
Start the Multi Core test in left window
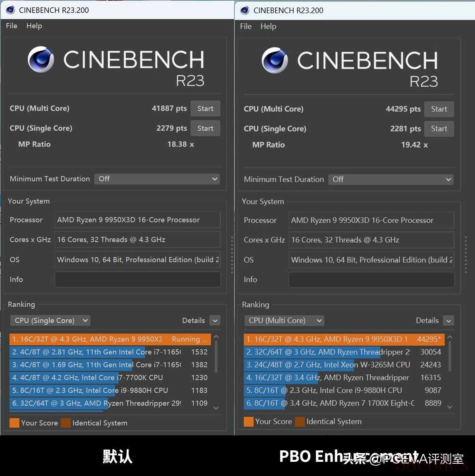(x=205, y=108)
